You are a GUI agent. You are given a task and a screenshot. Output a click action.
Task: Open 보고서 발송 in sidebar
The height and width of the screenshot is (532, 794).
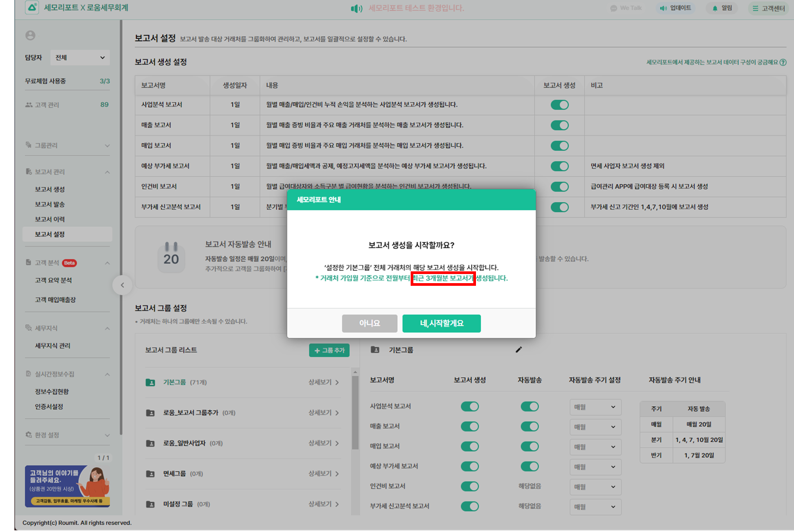[50, 204]
